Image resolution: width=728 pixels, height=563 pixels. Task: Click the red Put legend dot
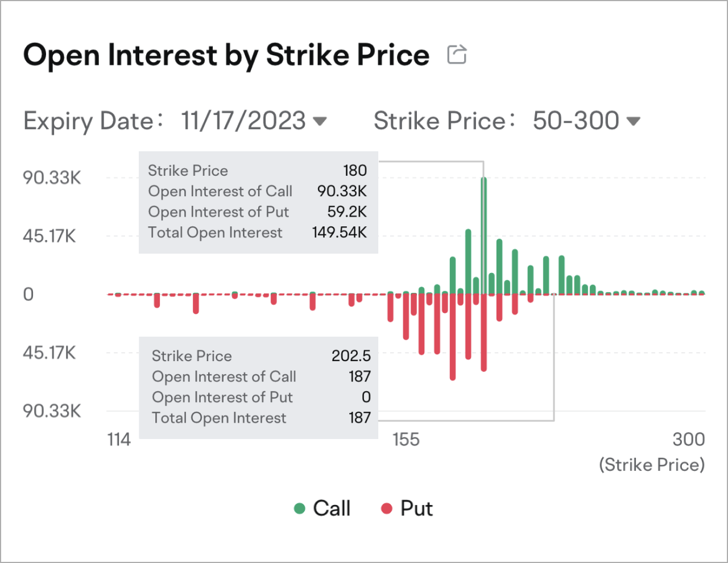pyautogui.click(x=387, y=508)
